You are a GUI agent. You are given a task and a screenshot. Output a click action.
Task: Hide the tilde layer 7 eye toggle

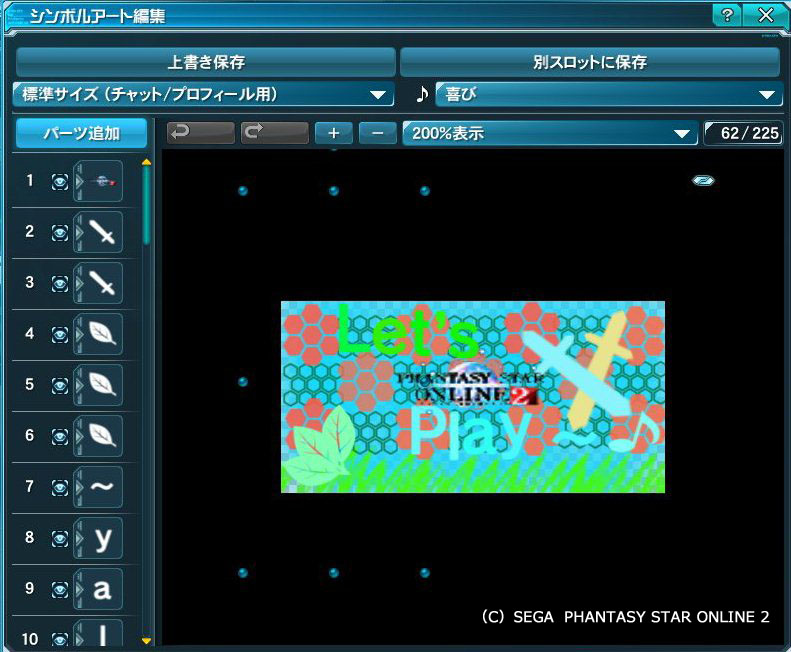coord(60,487)
